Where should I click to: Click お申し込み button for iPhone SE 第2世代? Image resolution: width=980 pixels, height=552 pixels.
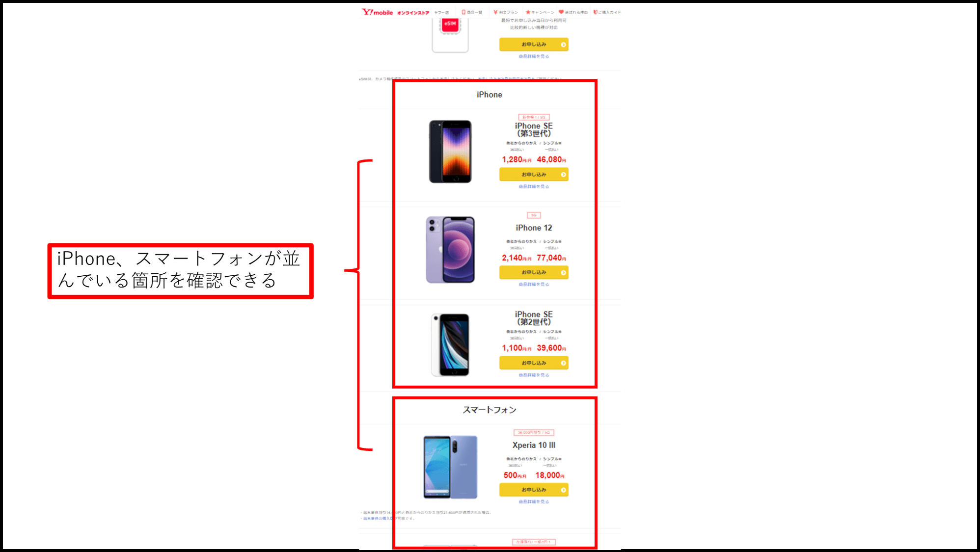tap(534, 363)
